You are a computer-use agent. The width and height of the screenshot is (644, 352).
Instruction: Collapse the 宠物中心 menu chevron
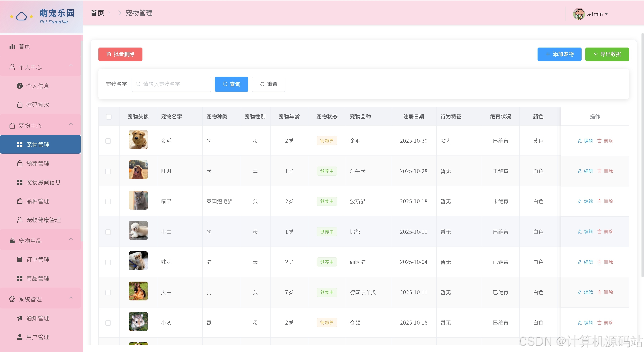click(x=71, y=124)
